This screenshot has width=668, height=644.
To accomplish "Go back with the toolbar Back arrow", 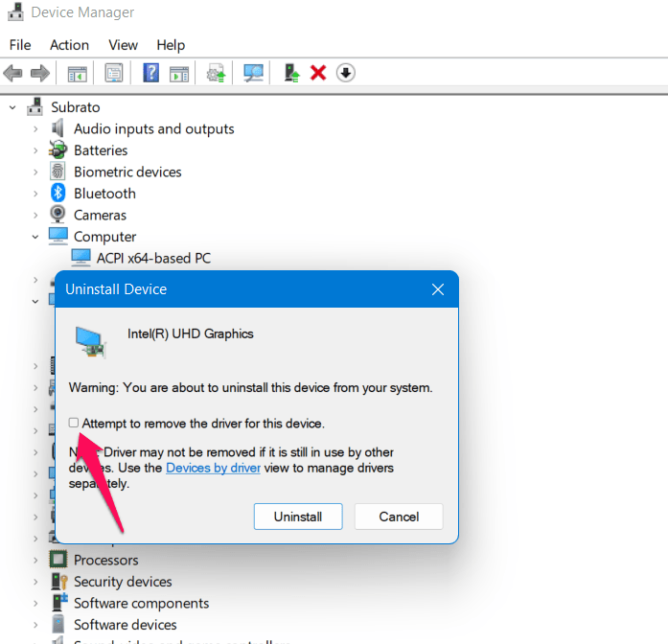I will pyautogui.click(x=12, y=73).
